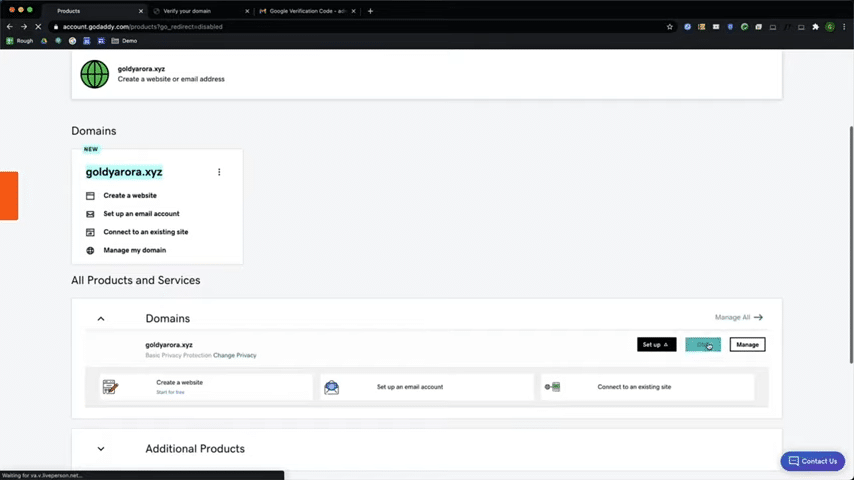The image size is (854, 480).
Task: Click the teal DNS button
Action: (x=703, y=344)
